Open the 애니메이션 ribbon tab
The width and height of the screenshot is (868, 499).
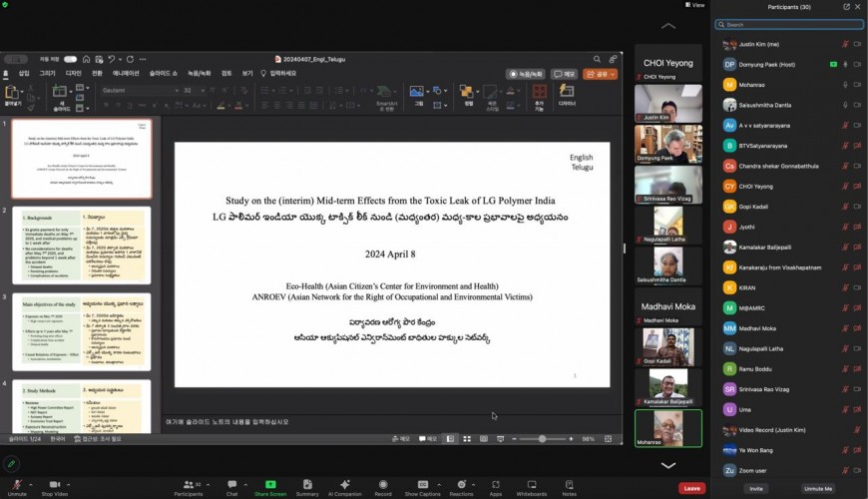tap(126, 73)
